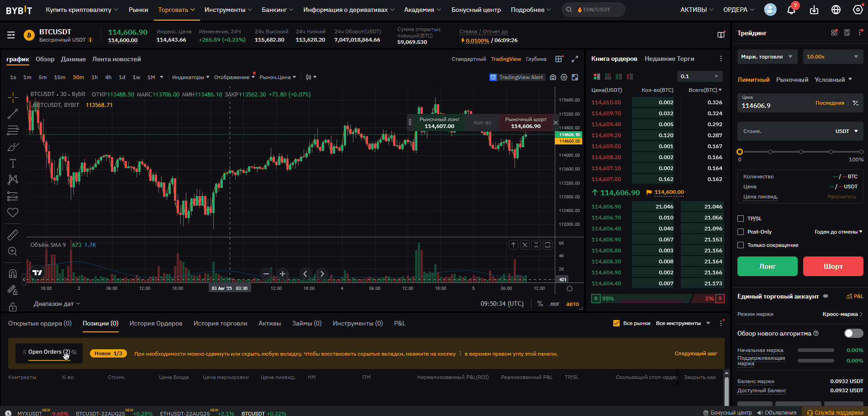Expand the Все инструменты filter

683,323
